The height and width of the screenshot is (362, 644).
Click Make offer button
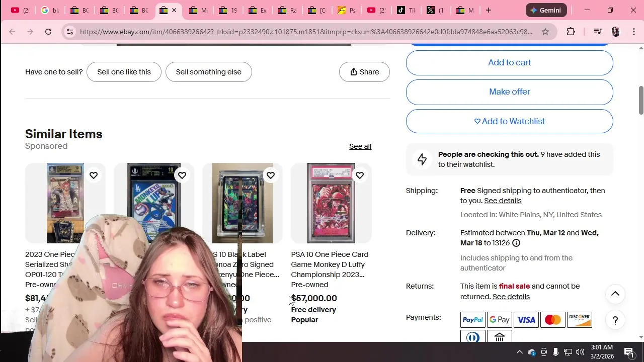(x=509, y=92)
